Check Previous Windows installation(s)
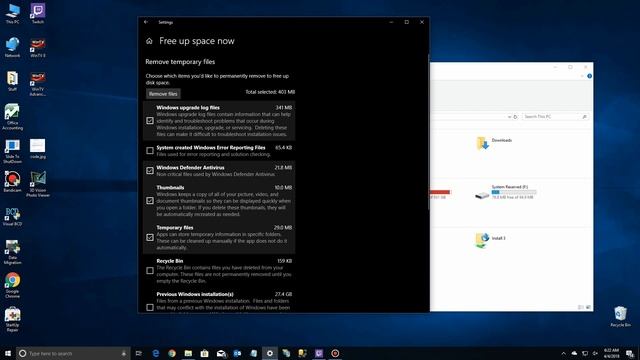This screenshot has width=640, height=360. pyautogui.click(x=150, y=307)
